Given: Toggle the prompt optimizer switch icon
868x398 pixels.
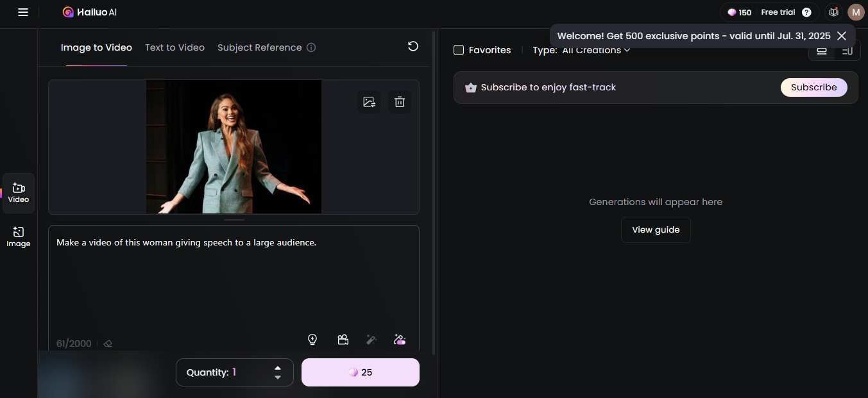Looking at the screenshot, I should click(x=400, y=340).
